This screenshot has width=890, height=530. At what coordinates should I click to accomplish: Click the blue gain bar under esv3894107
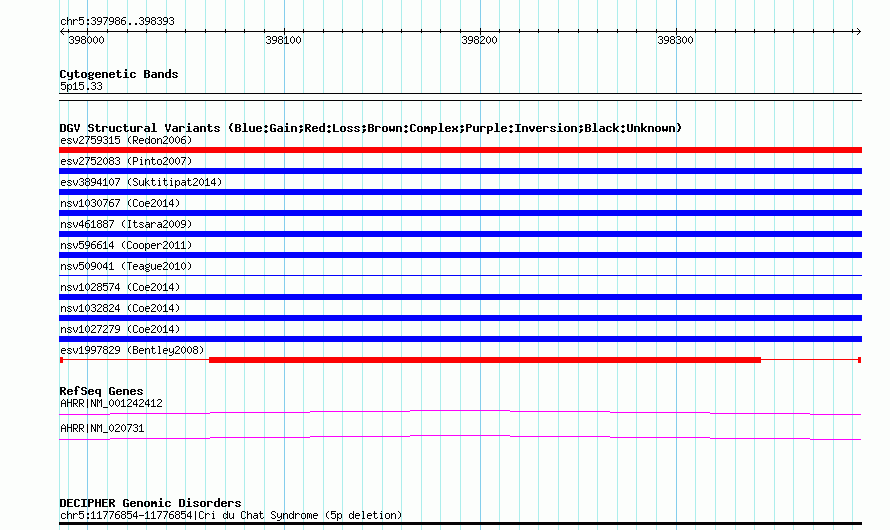coord(460,192)
